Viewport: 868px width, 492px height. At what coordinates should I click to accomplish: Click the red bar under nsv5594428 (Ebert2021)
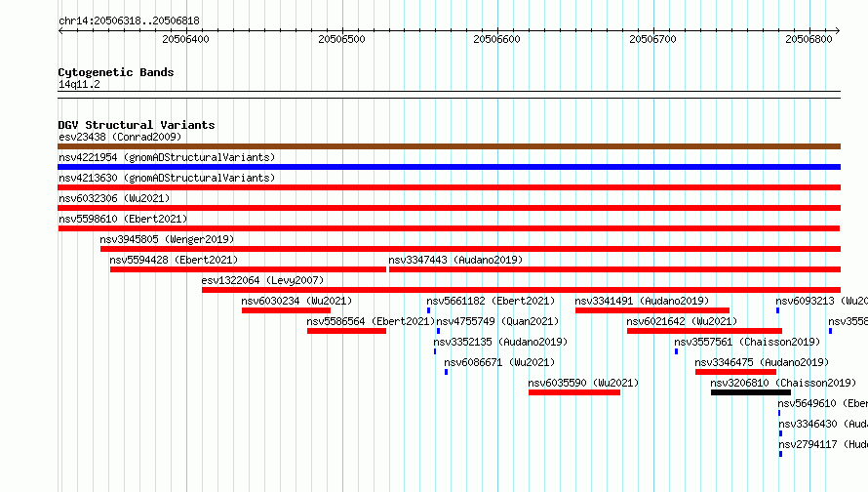click(x=248, y=269)
